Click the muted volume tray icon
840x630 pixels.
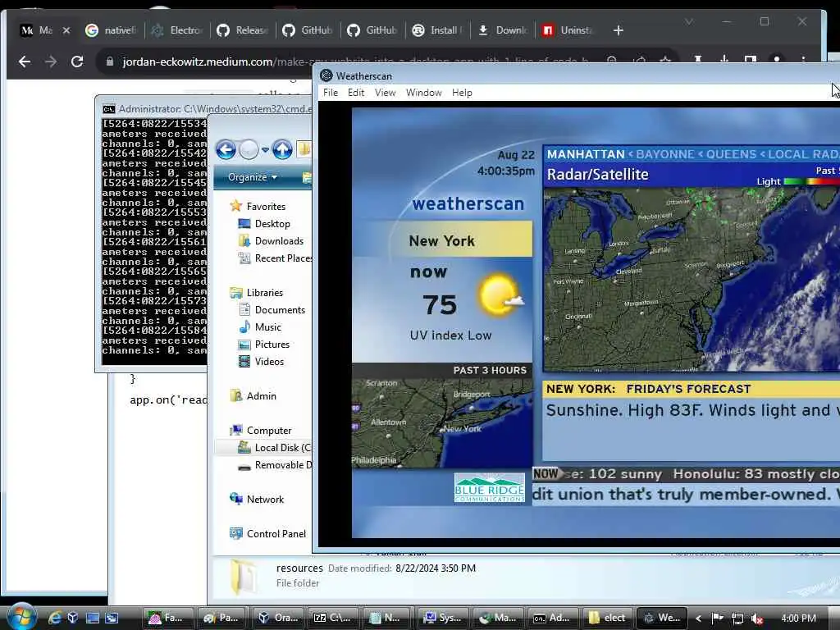click(x=756, y=619)
